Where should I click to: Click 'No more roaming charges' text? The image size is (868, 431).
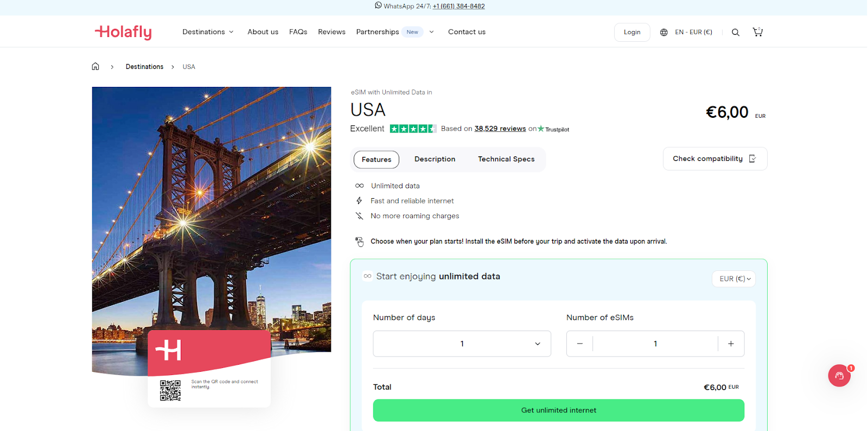point(415,216)
